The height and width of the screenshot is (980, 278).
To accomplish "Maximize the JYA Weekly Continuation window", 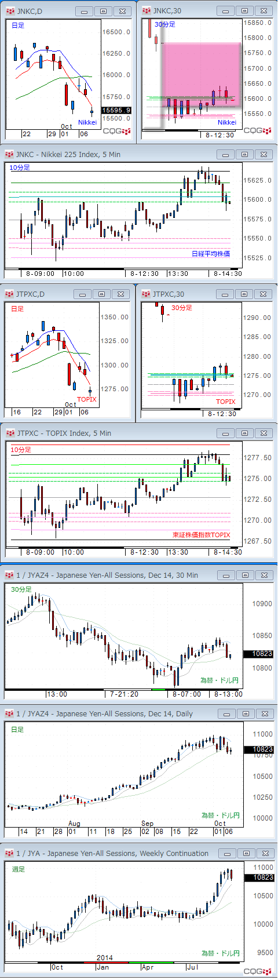I will tap(246, 853).
